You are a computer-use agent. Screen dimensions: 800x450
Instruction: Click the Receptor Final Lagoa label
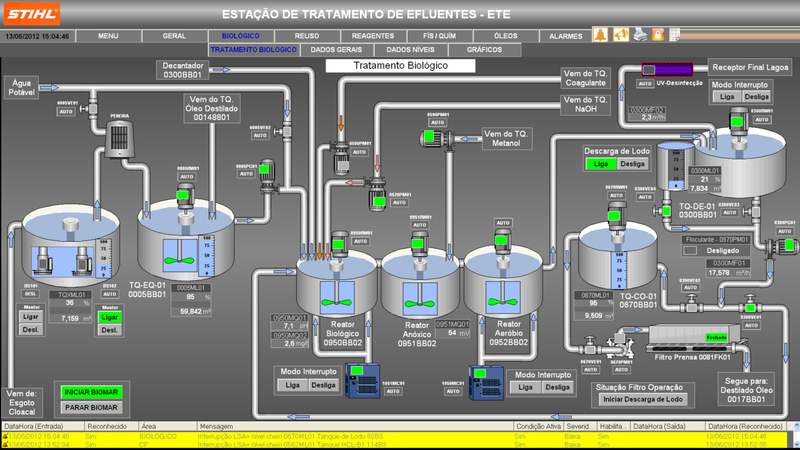(x=750, y=67)
